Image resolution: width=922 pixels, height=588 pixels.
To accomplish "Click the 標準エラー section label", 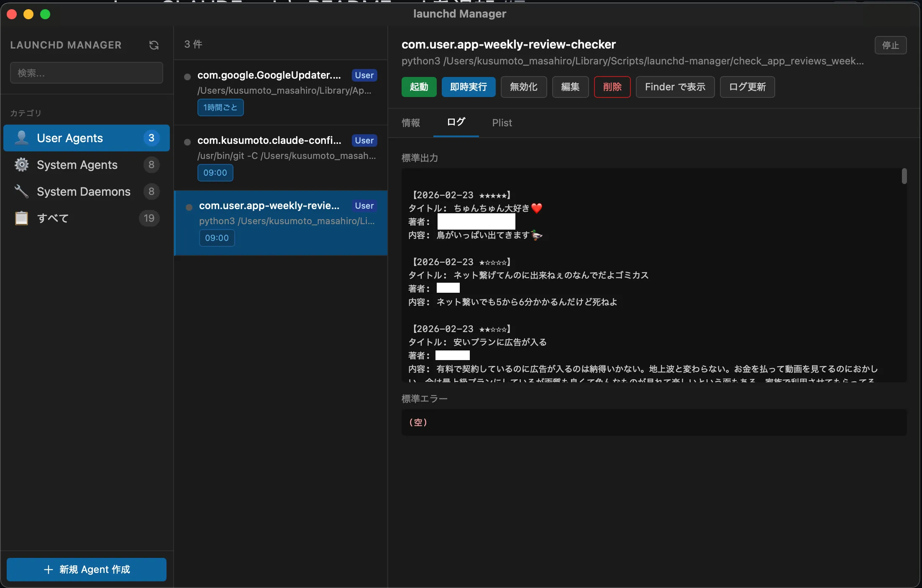I will click(x=425, y=399).
